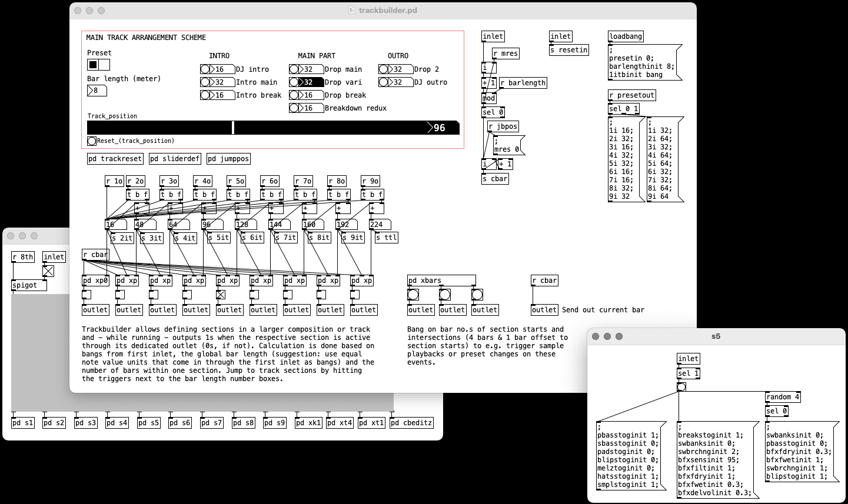This screenshot has width=848, height=504.
Task: Click the loadbang object
Action: (626, 36)
